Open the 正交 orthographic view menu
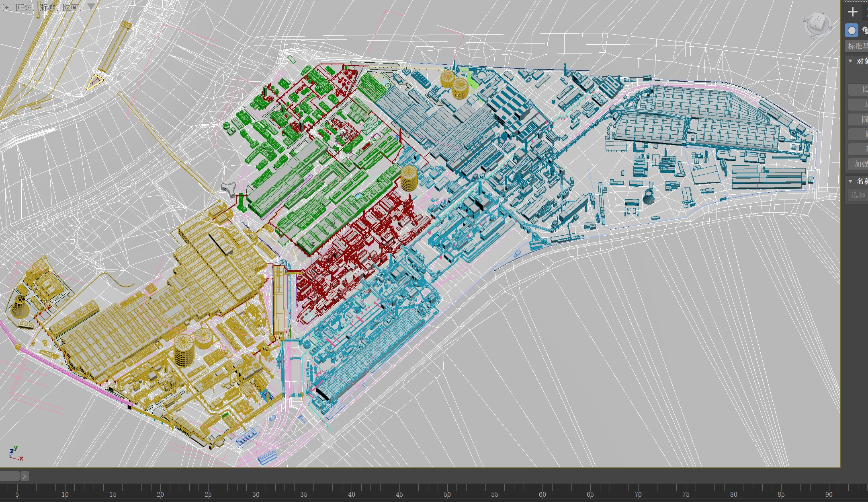Image resolution: width=868 pixels, height=502 pixels. point(25,7)
